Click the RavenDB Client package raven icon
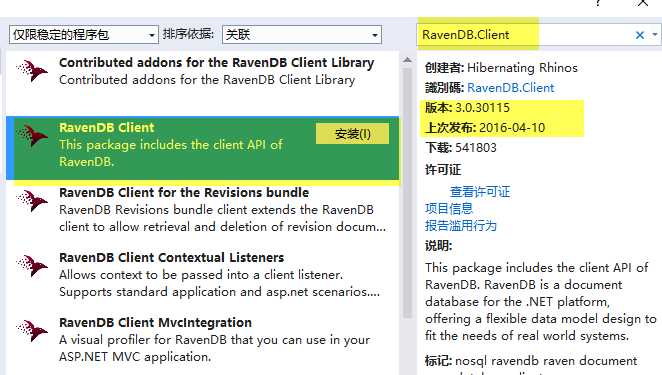Viewport: 662px width, 375px height. pos(32,136)
